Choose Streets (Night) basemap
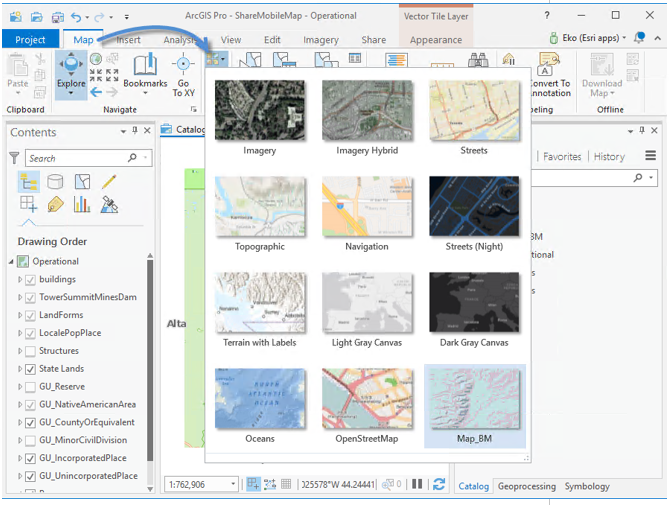671x505 pixels. 474,206
